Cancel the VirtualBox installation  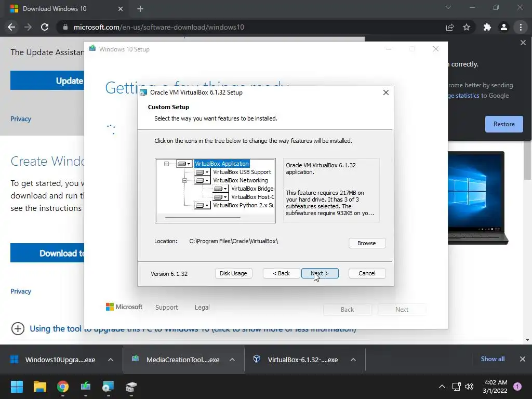tap(367, 273)
